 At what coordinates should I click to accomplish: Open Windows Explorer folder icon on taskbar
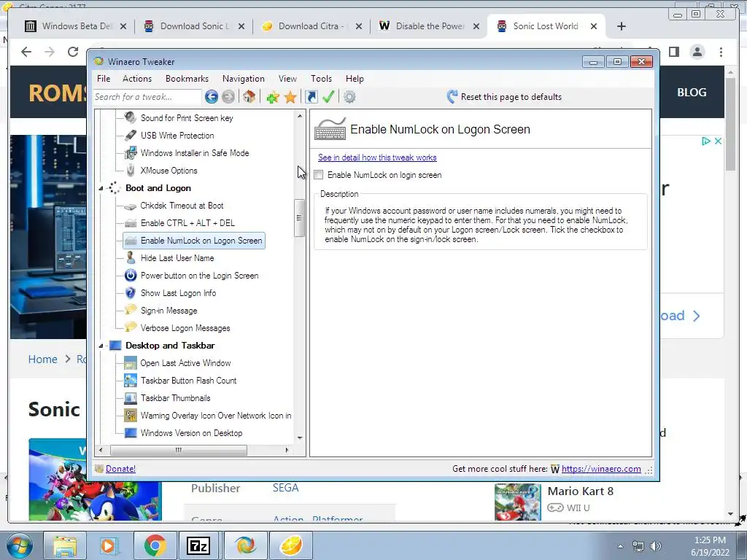(x=65, y=545)
